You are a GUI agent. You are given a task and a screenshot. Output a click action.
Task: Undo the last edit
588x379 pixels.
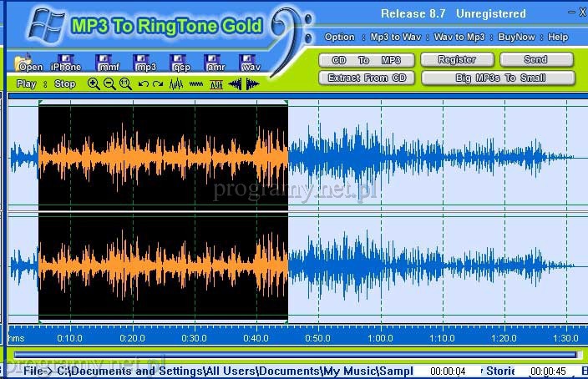point(143,83)
